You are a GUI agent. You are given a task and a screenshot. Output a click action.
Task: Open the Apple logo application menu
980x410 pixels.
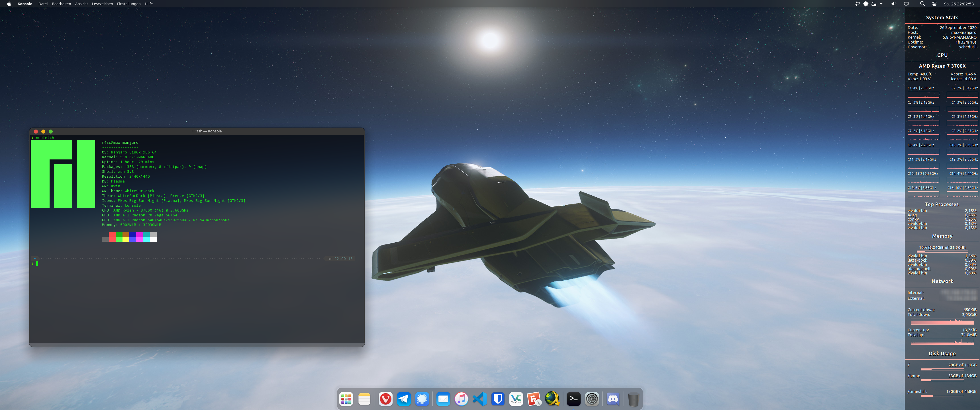[9, 4]
